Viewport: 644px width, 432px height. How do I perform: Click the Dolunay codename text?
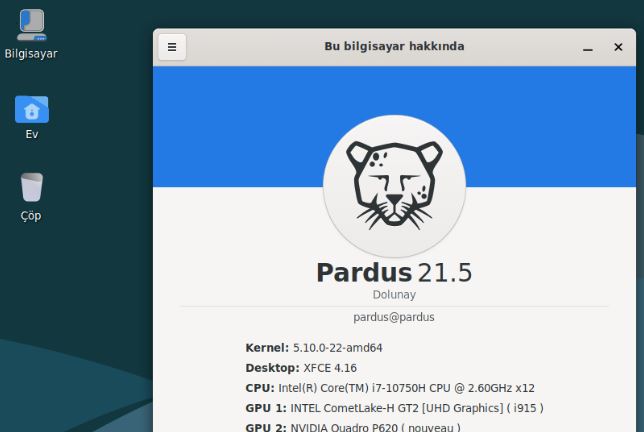tap(394, 295)
